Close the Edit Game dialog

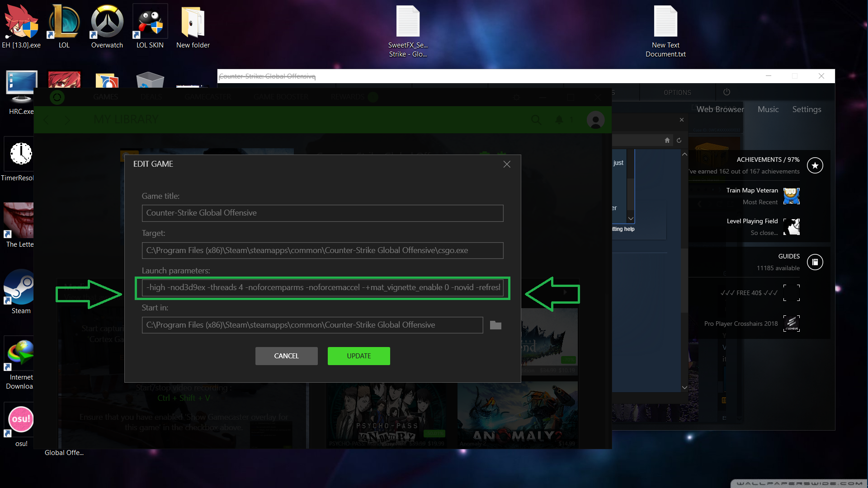pos(507,164)
